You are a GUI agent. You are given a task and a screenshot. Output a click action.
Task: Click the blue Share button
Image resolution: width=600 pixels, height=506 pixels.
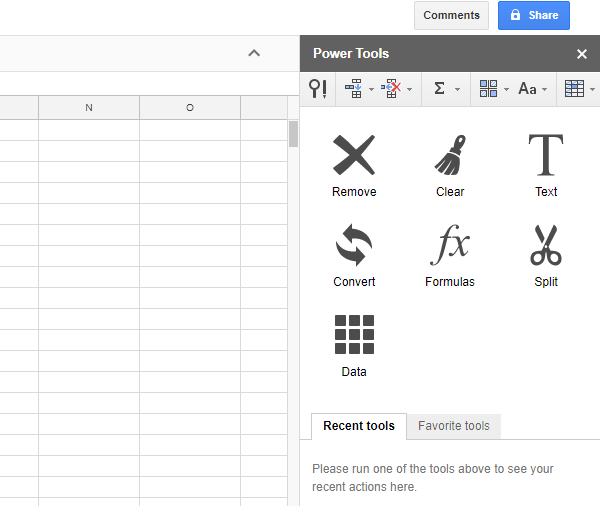tap(534, 16)
